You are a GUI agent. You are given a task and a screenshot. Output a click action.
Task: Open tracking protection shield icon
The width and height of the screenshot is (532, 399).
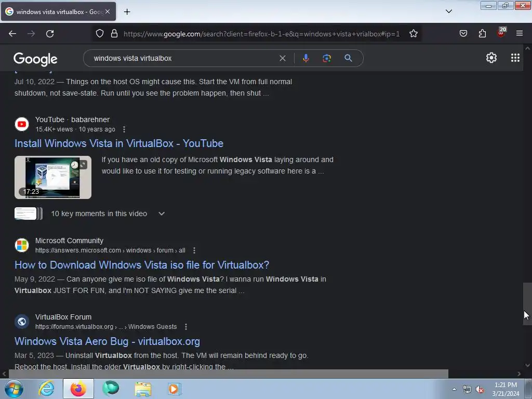[x=99, y=34]
